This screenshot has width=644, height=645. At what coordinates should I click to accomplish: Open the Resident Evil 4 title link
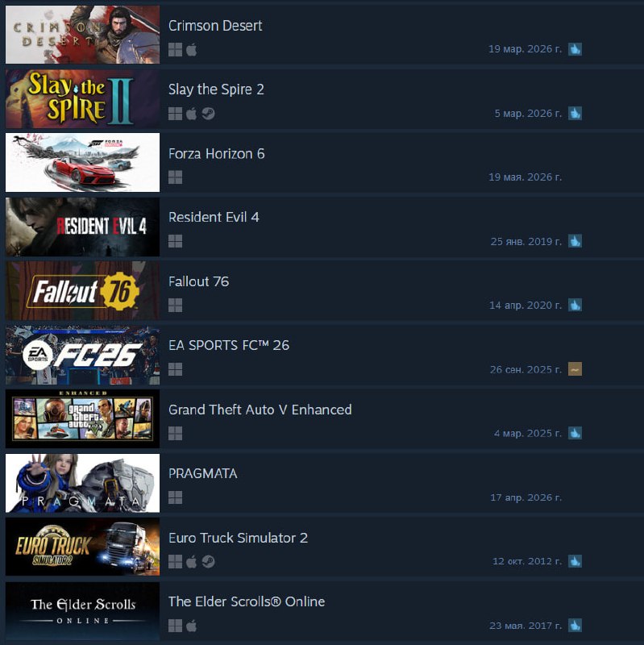coord(214,217)
